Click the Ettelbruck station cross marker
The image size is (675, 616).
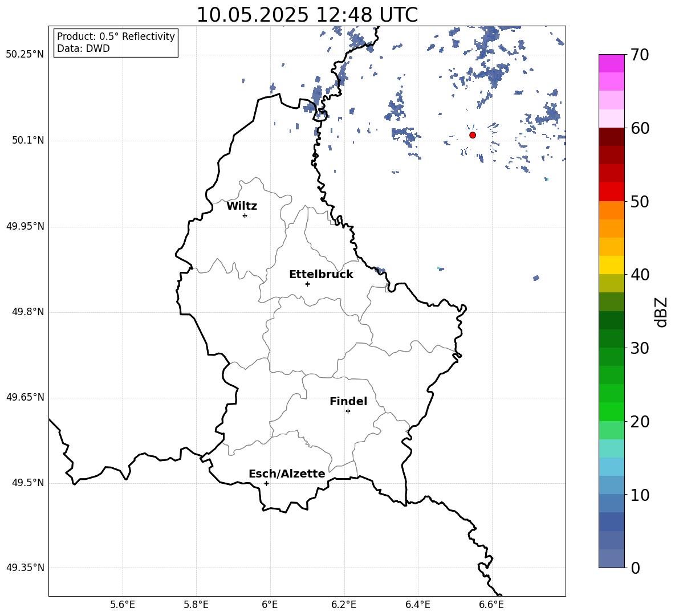[x=307, y=284]
